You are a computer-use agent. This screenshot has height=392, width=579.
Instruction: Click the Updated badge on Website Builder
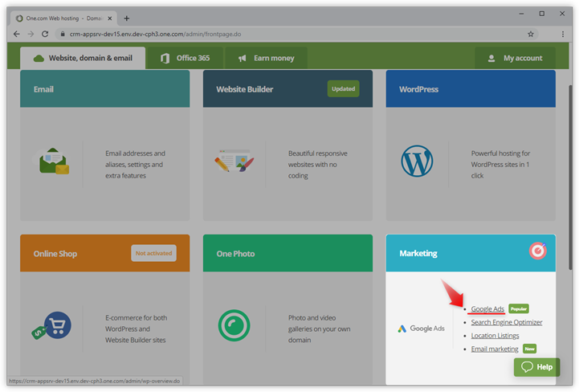click(343, 88)
